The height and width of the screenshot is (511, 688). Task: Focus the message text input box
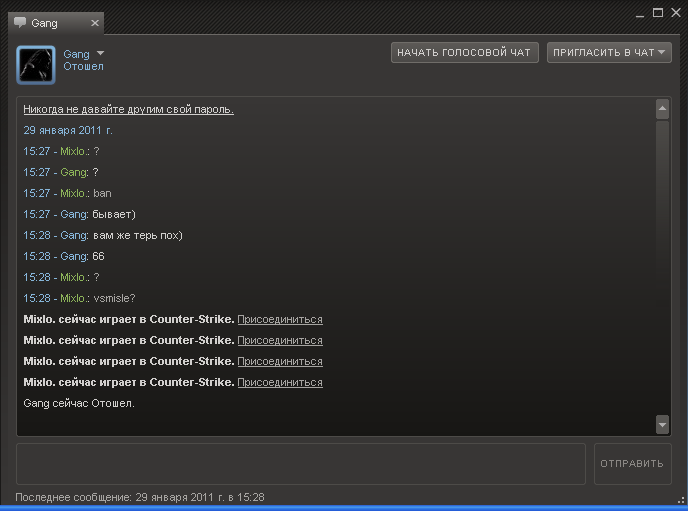click(300, 464)
